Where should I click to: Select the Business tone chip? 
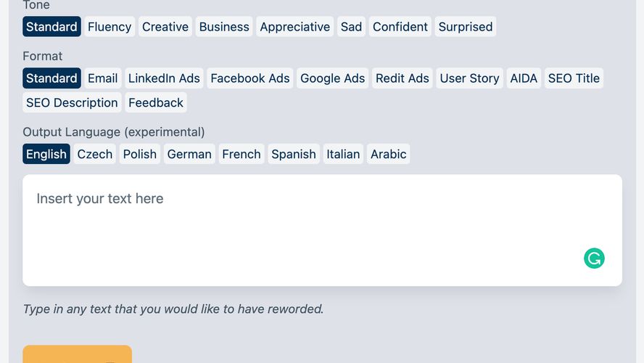pos(224,27)
